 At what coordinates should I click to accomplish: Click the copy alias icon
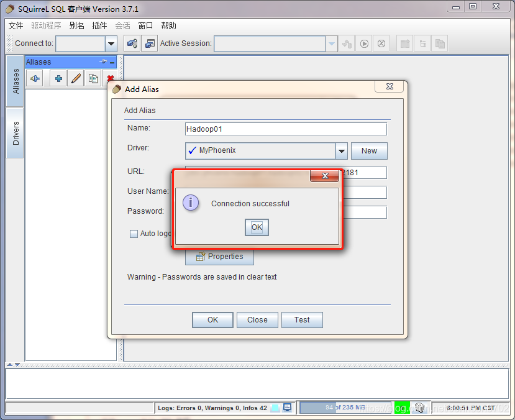click(93, 78)
